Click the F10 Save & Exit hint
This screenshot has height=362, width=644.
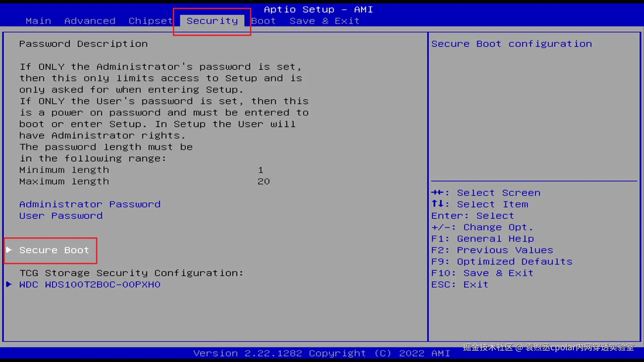coord(482,273)
